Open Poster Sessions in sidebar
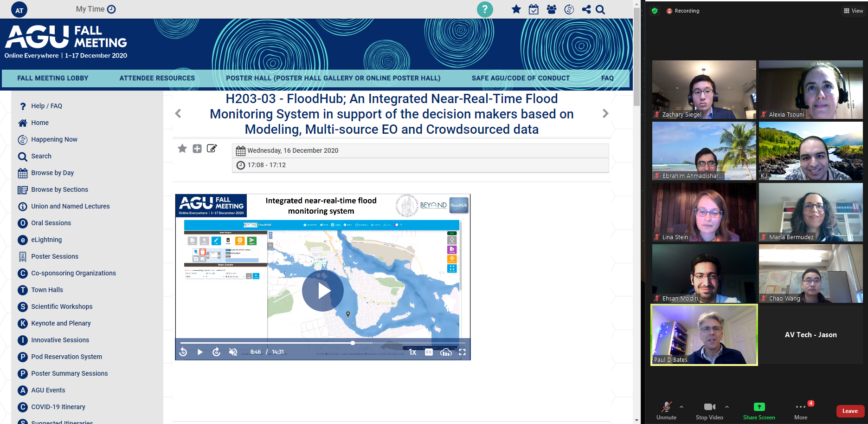Screen dimensions: 868x424 55,256
